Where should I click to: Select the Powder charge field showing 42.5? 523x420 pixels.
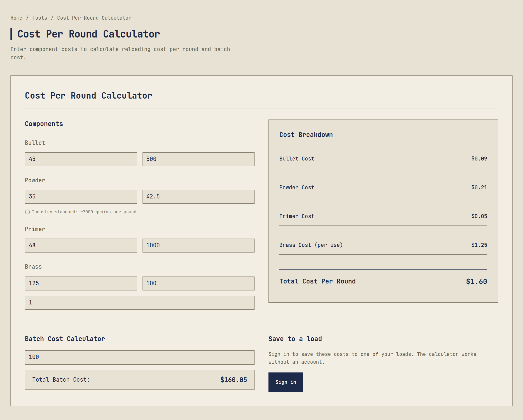tap(199, 197)
